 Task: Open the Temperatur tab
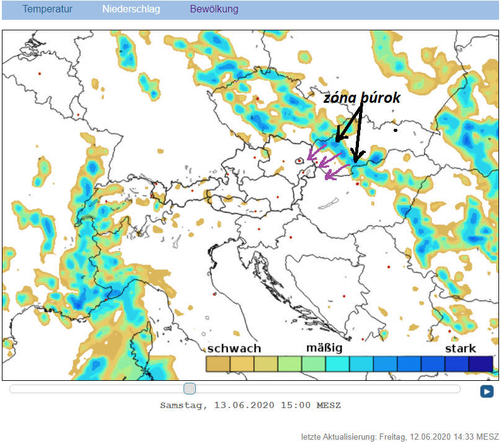click(47, 9)
